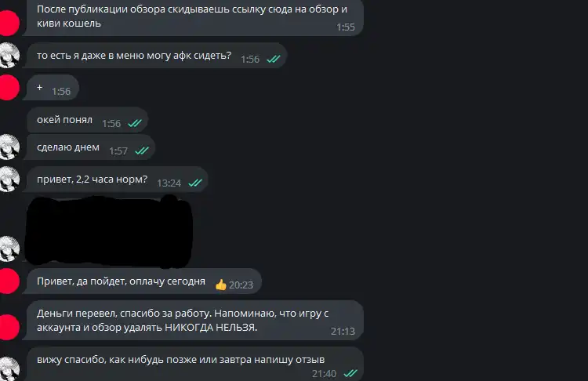Screen dimensions: 588x381
Task: Click the read checkmarks on 'окей понял'
Action: pos(135,123)
